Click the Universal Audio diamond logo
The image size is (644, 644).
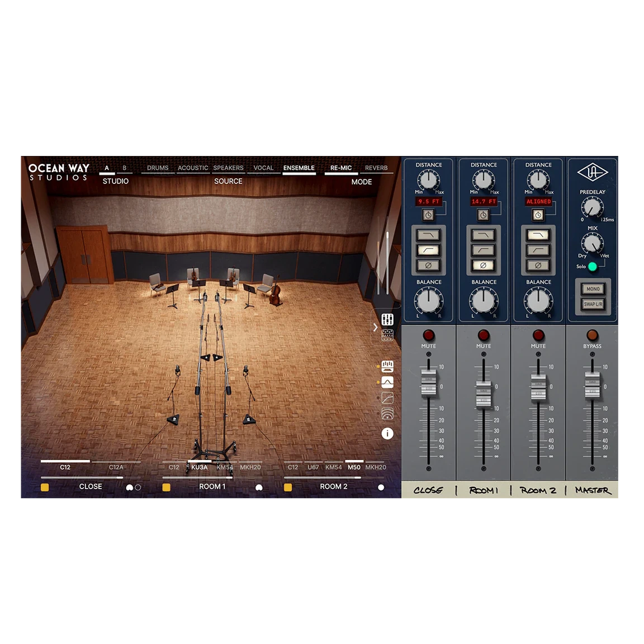click(592, 173)
